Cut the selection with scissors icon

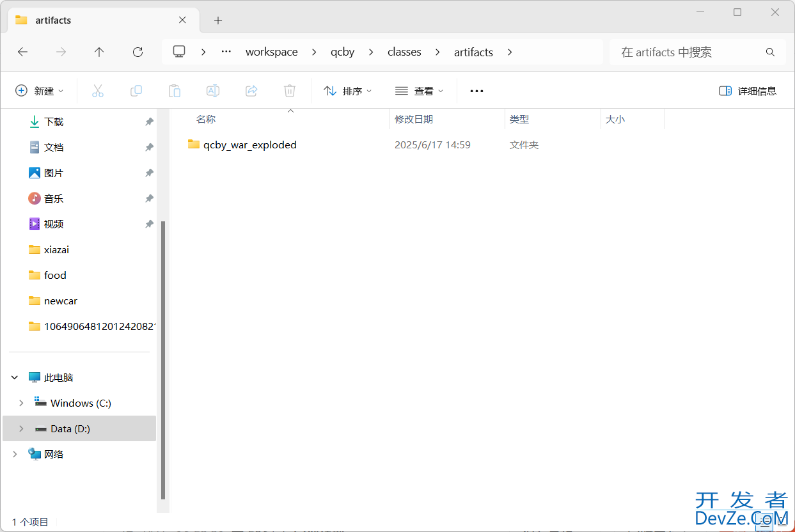coord(98,91)
